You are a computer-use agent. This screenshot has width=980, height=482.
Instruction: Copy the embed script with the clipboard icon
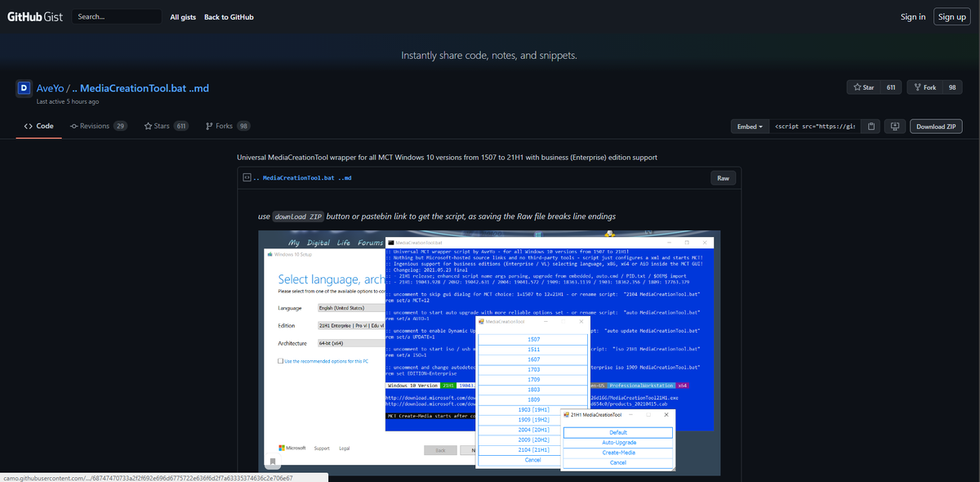pyautogui.click(x=871, y=127)
